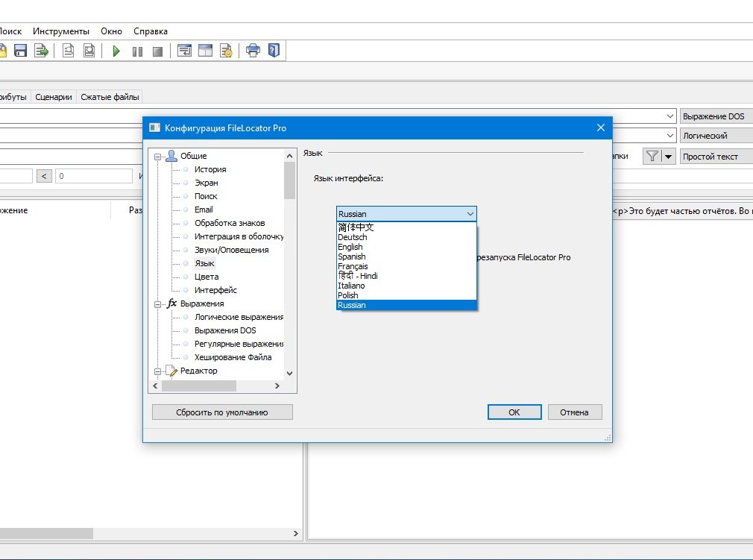753x560 pixels.
Task: Pause the search with the pause icon
Action: click(137, 51)
